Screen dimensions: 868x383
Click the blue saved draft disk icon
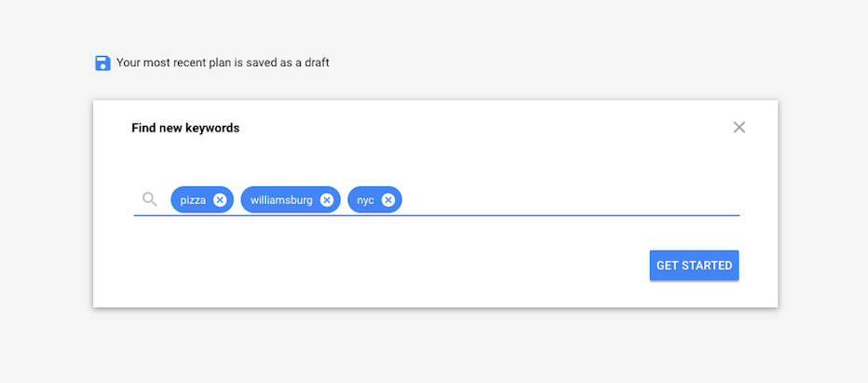click(103, 63)
